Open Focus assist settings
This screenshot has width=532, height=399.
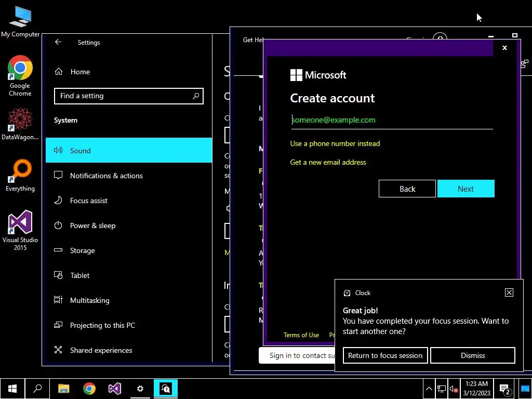tap(129, 201)
